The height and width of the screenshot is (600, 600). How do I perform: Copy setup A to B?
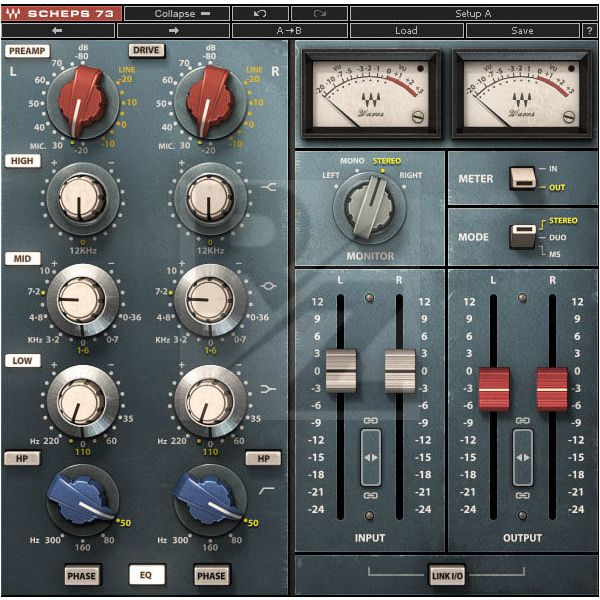(290, 30)
